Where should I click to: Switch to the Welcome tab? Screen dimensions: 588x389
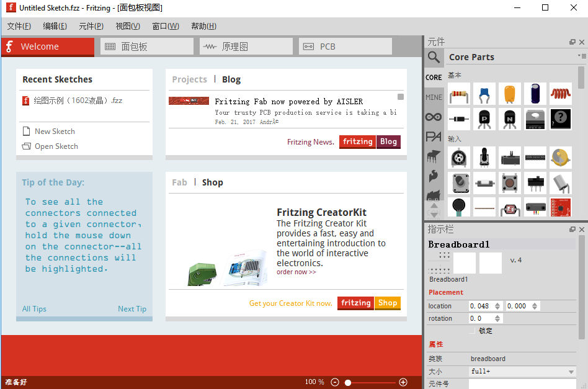click(48, 47)
